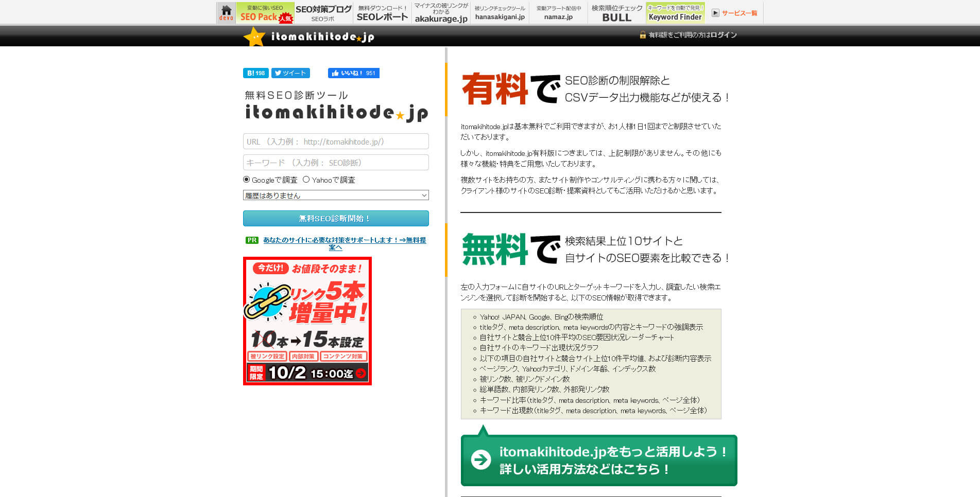Image resolution: width=980 pixels, height=497 pixels.
Task: Click the play arrow icon beside サービス一覧
Action: click(x=715, y=13)
